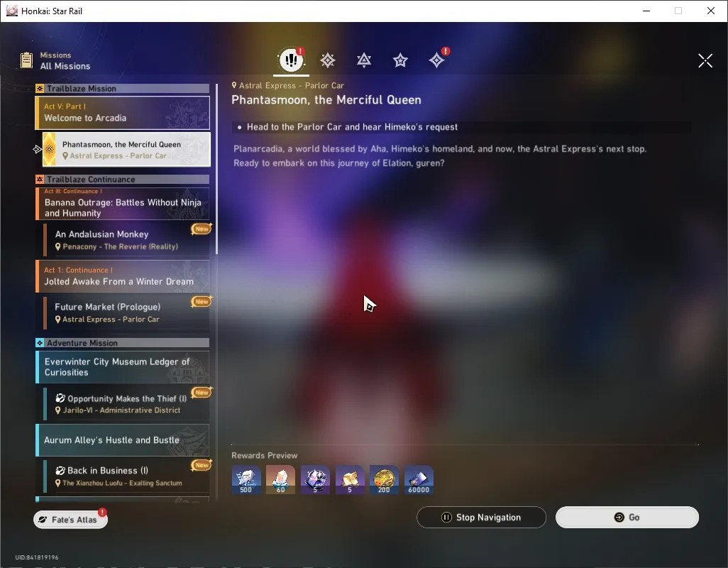Open Opportunity Makes the Thief (I) mission

tap(126, 403)
